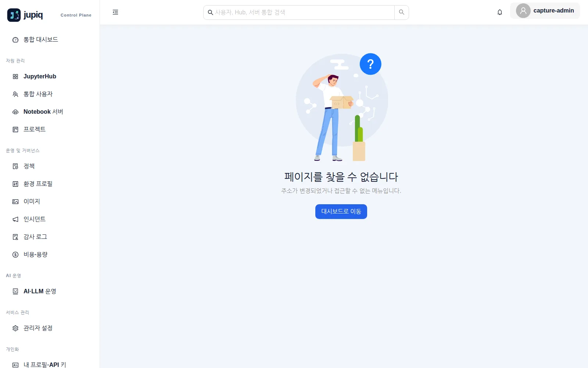The height and width of the screenshot is (368, 588).
Task: Open 관리자 설정 menu
Action: pyautogui.click(x=50, y=328)
